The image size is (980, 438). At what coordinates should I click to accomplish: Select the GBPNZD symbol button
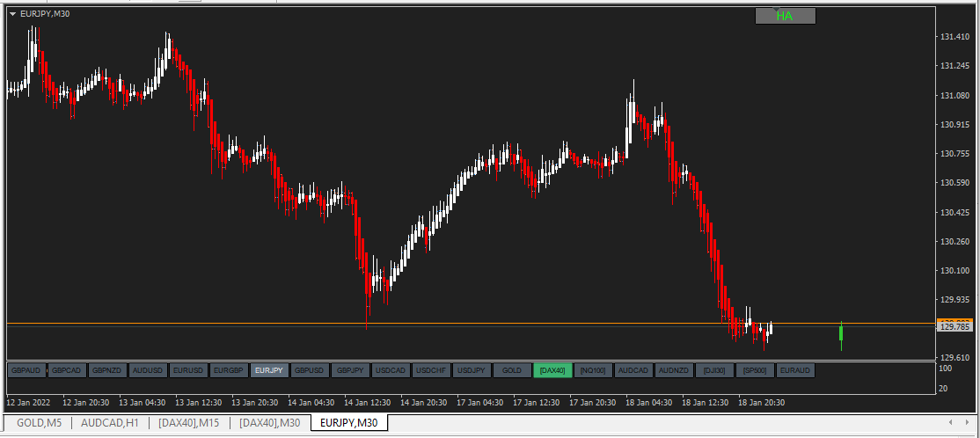107,370
